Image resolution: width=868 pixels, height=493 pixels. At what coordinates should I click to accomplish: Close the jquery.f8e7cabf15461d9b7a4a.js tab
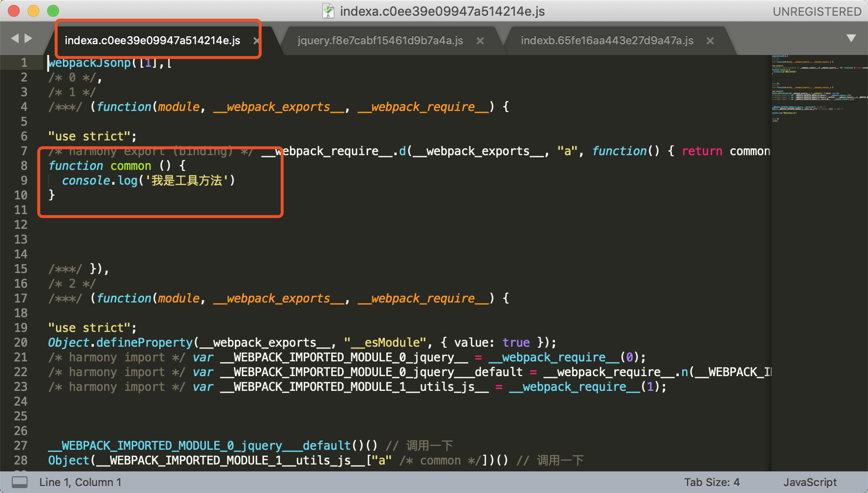(480, 41)
